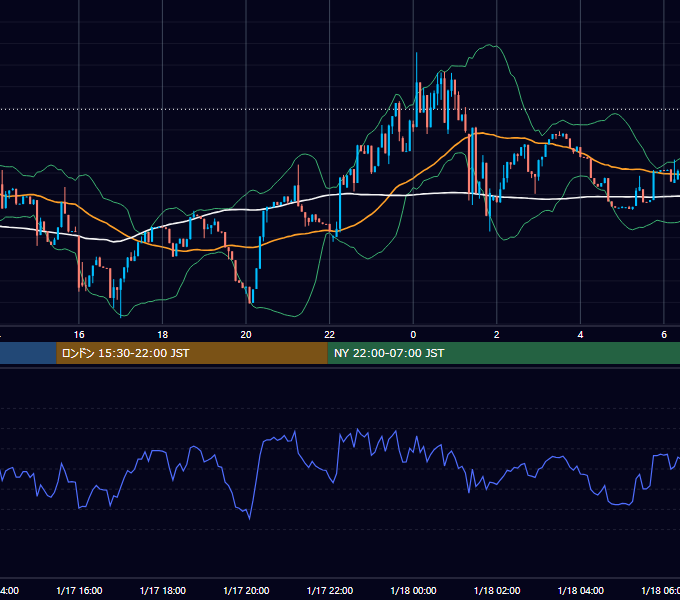Click the 1/17 18:00 label on indicator axis
This screenshot has height=600, width=680.
point(163,590)
